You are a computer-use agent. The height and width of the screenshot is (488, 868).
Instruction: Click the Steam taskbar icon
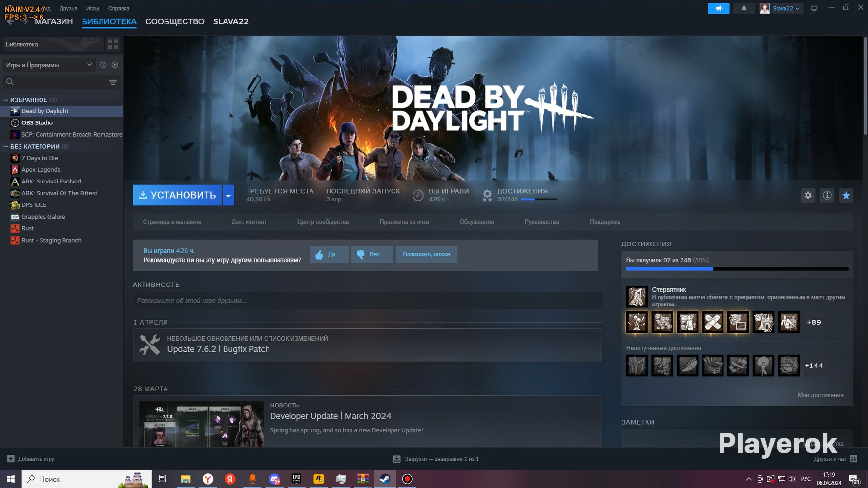[385, 479]
